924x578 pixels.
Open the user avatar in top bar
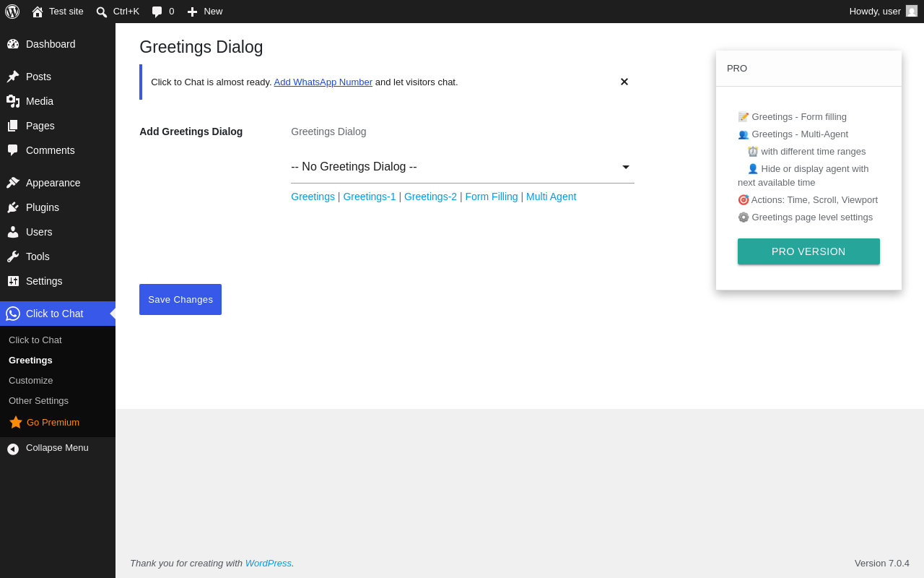click(x=912, y=11)
